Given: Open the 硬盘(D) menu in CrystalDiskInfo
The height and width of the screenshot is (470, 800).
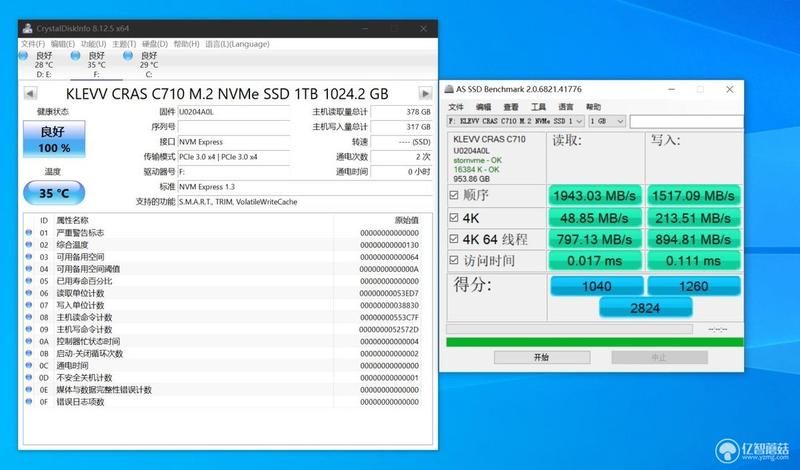Looking at the screenshot, I should click(x=155, y=44).
